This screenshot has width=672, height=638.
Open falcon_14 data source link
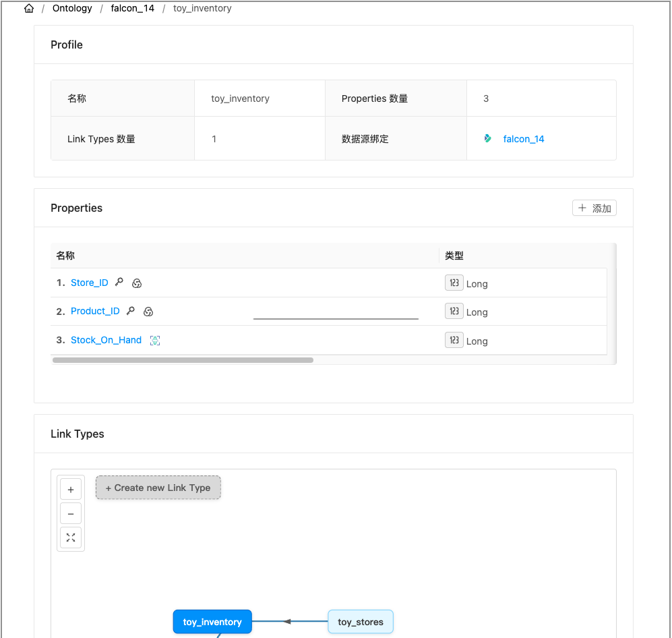click(x=523, y=139)
